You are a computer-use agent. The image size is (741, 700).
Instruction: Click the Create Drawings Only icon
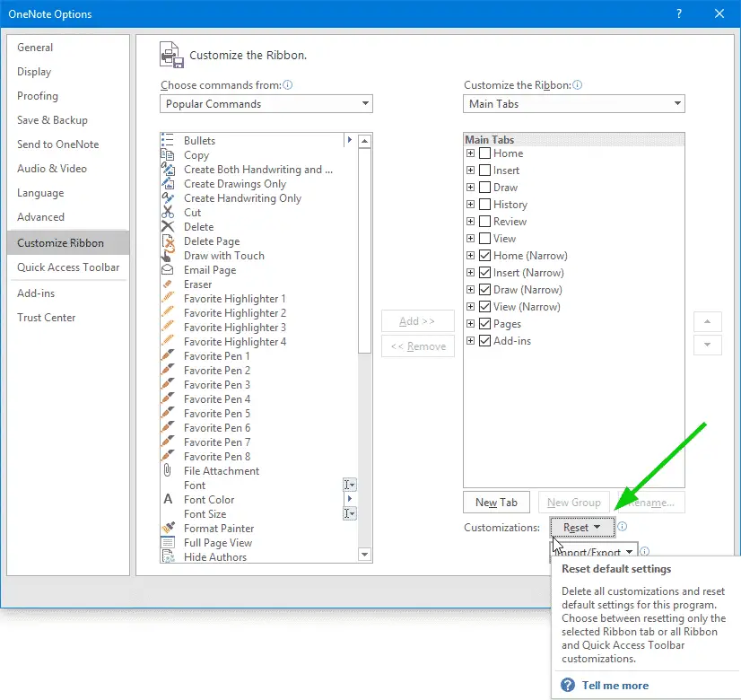[x=168, y=183]
